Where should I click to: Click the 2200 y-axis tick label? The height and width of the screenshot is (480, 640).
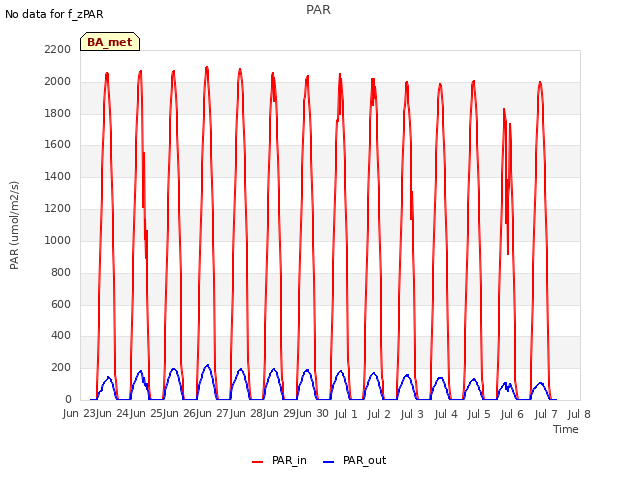[x=58, y=49]
